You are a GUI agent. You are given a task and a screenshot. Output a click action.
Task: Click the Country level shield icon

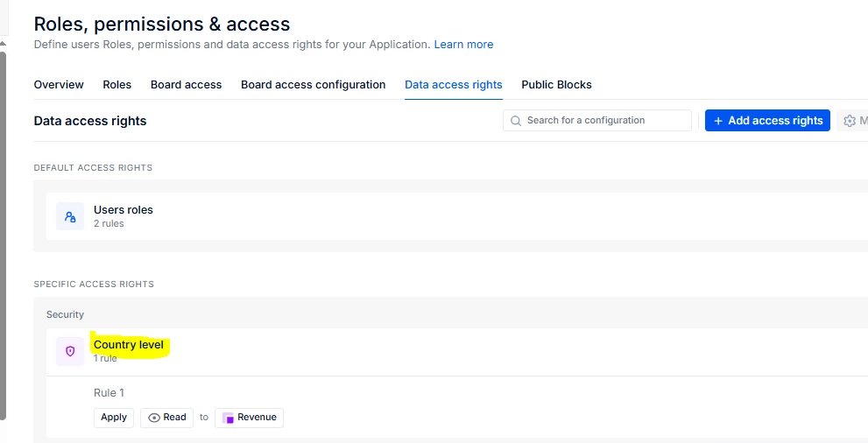pyautogui.click(x=70, y=351)
